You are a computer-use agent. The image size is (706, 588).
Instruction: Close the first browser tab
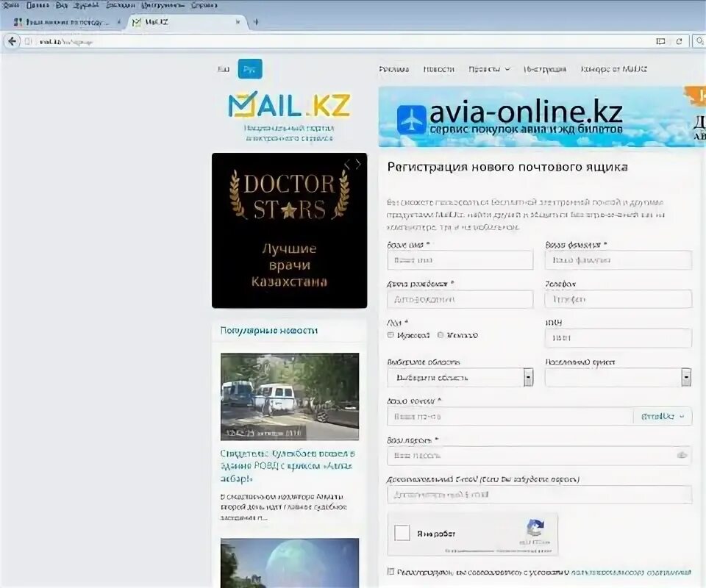tap(118, 21)
